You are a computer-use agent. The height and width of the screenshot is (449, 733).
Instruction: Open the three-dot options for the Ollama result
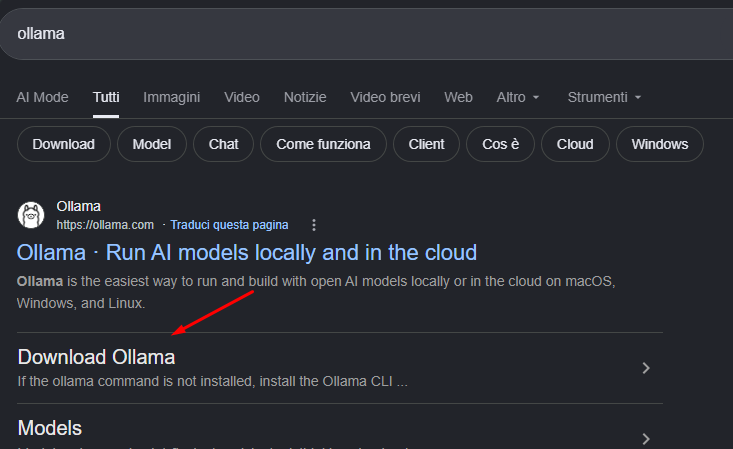click(x=314, y=225)
